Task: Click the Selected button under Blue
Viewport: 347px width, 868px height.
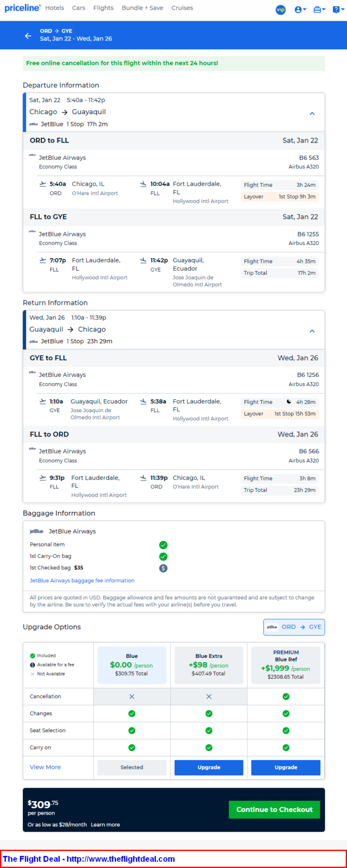Action: (x=132, y=767)
